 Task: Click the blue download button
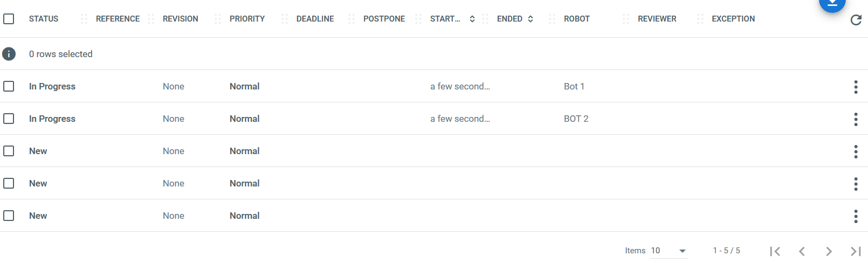tap(832, 4)
